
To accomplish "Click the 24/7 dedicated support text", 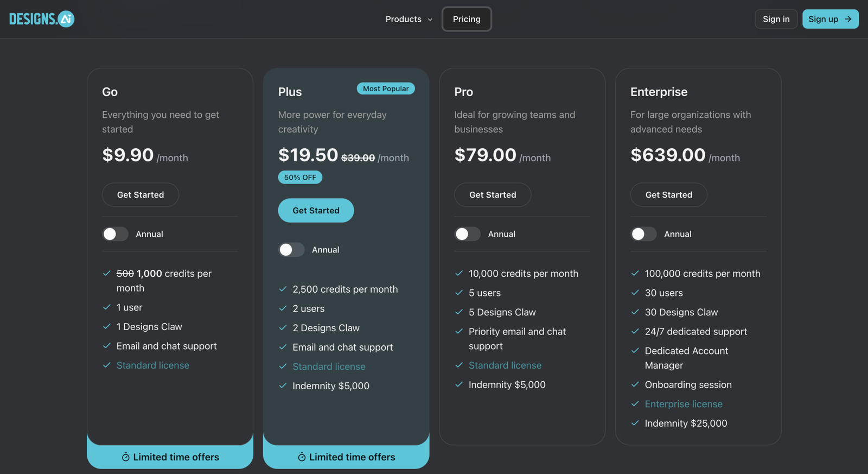I will [x=696, y=331].
